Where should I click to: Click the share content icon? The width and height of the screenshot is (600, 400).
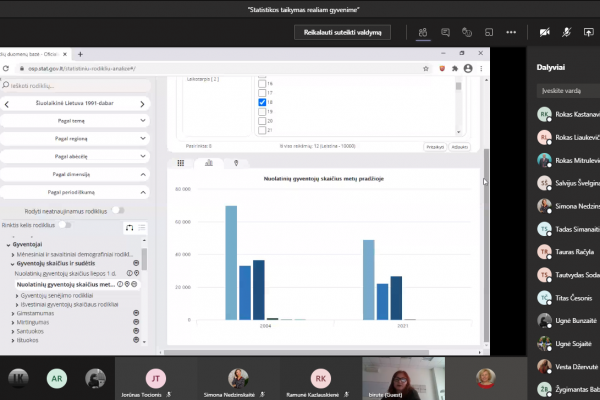click(589, 33)
